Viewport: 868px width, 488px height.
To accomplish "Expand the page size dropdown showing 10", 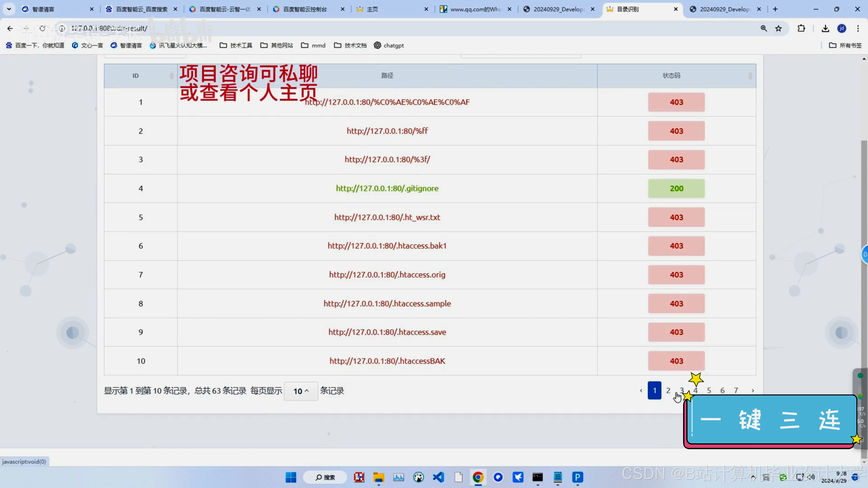I will [301, 391].
